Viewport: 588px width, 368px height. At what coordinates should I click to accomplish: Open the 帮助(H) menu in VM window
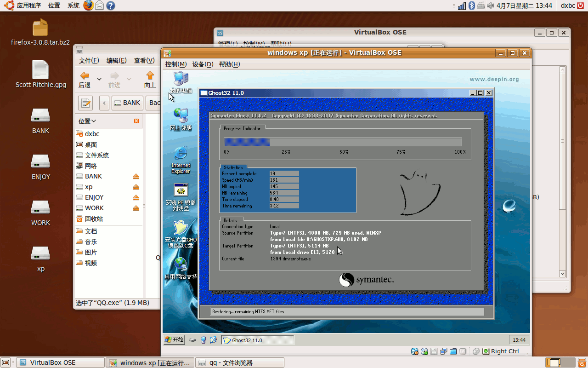229,64
